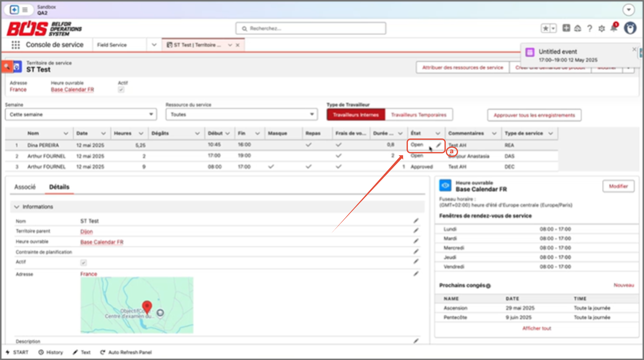Image resolution: width=644 pixels, height=360 pixels.
Task: Click the favorites star icon
Action: tap(545, 28)
